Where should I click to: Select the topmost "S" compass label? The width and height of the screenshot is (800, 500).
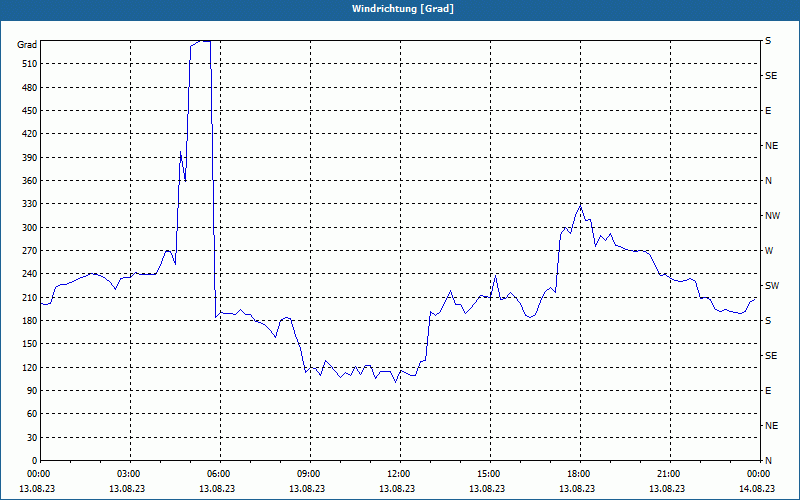(768, 41)
